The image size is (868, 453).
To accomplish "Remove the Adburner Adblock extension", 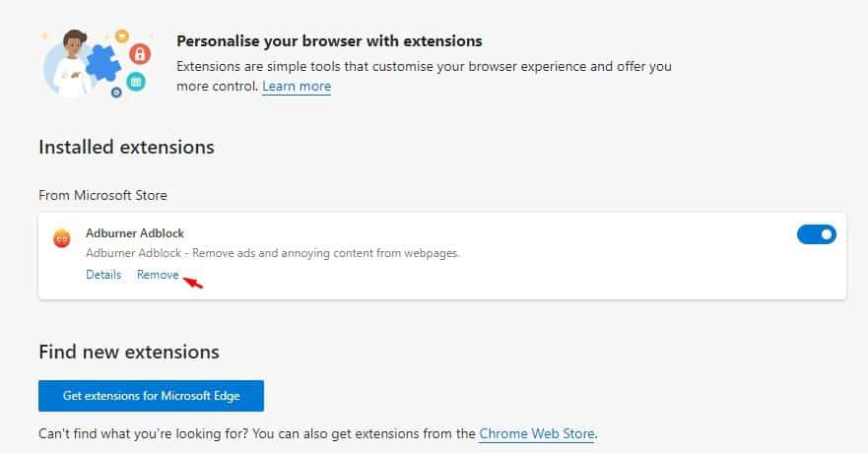I will [x=158, y=275].
